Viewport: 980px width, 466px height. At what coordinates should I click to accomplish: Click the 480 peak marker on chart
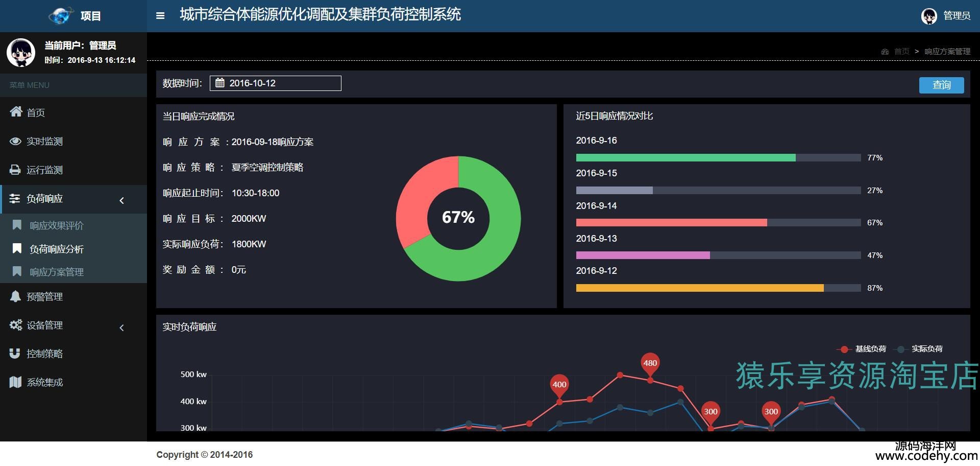tap(650, 364)
